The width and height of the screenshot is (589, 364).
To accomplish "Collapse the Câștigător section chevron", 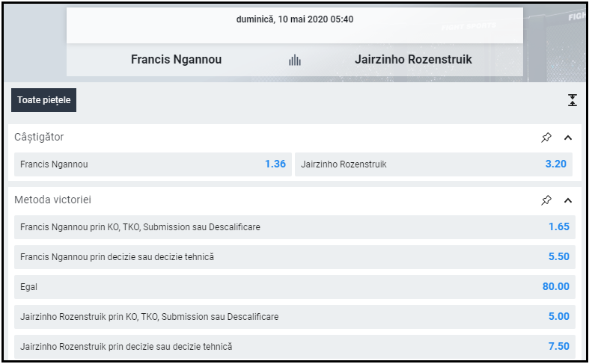I will [x=567, y=138].
